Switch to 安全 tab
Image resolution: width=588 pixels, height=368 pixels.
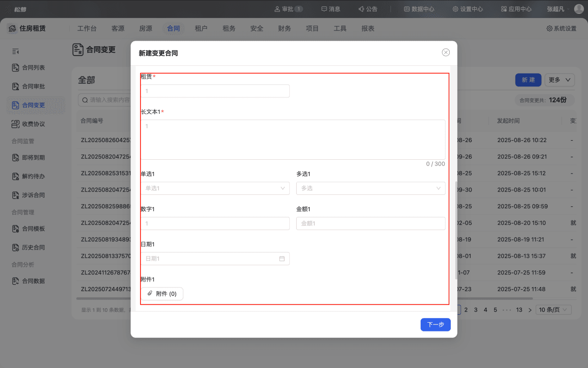257,28
